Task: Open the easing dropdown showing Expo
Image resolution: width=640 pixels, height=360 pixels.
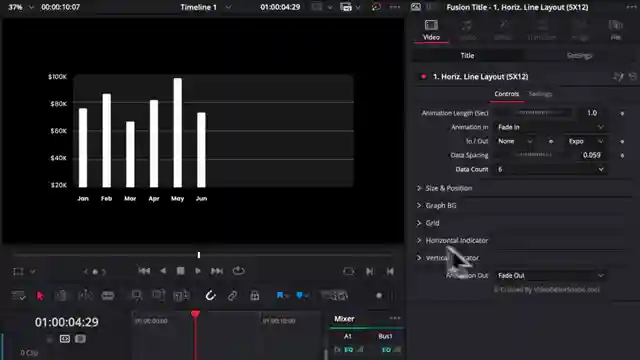Action: pos(586,141)
